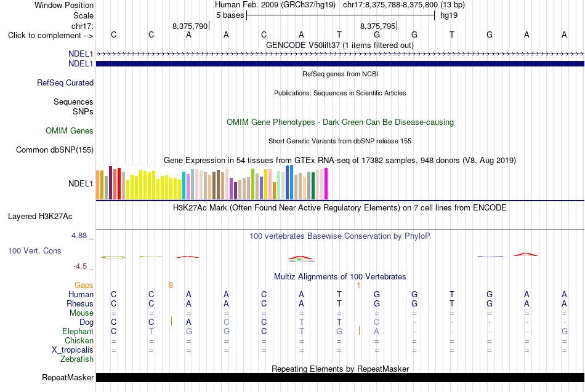Open the 'OMIM Genes' track label
Viewport: 585px width, 392px height.
click(70, 130)
